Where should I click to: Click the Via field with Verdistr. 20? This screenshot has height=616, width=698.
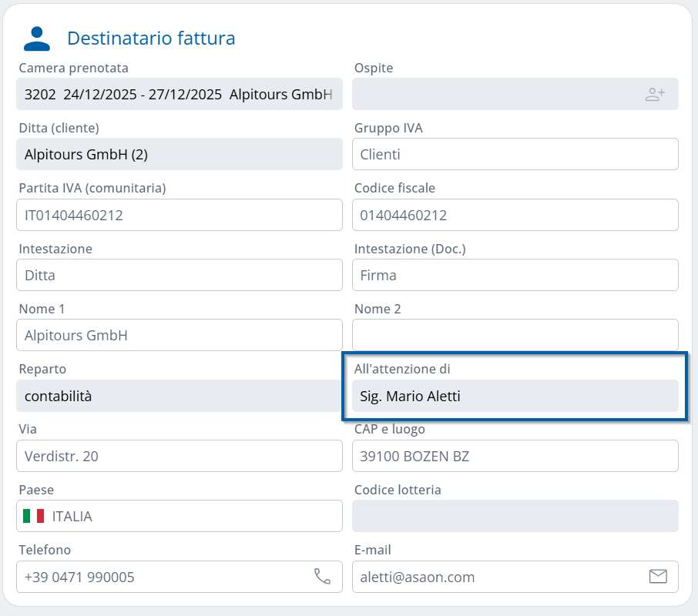coord(179,456)
